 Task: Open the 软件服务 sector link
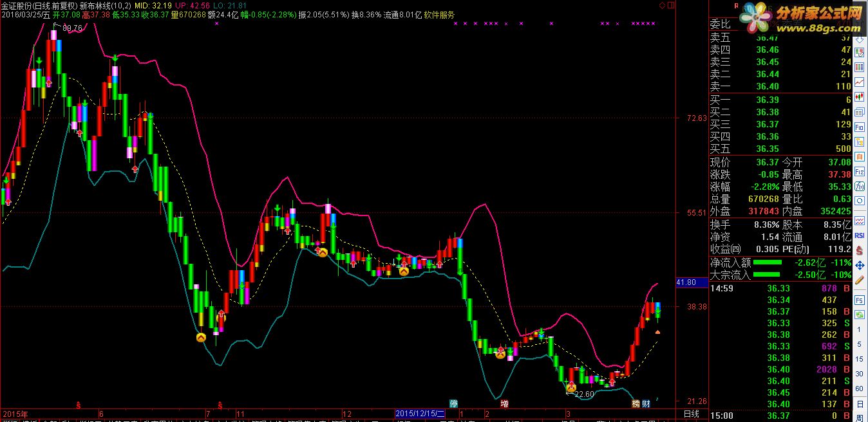coord(439,15)
